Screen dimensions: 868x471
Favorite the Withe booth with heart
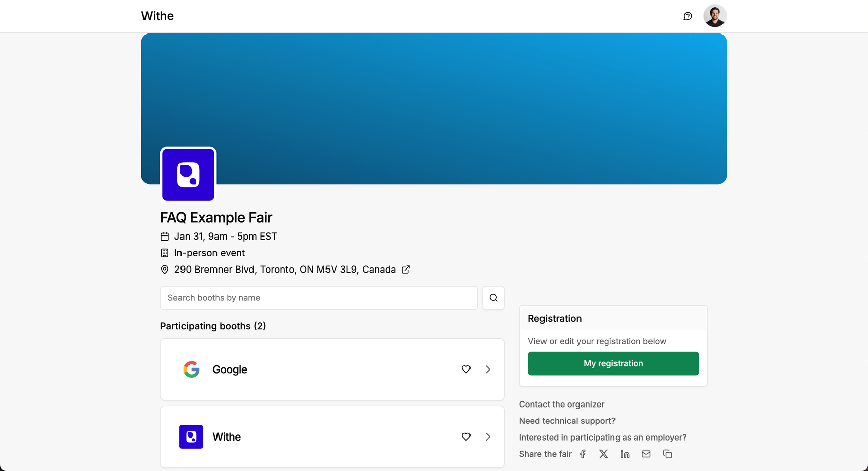pos(466,437)
